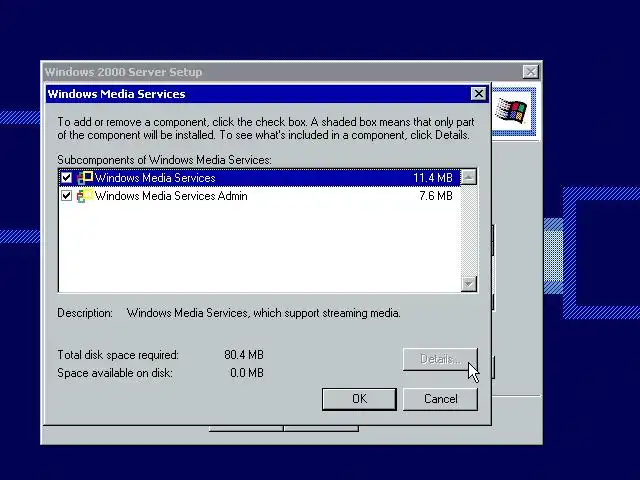Click the Windows logo in Setup window
The image size is (640, 480).
tap(512, 111)
